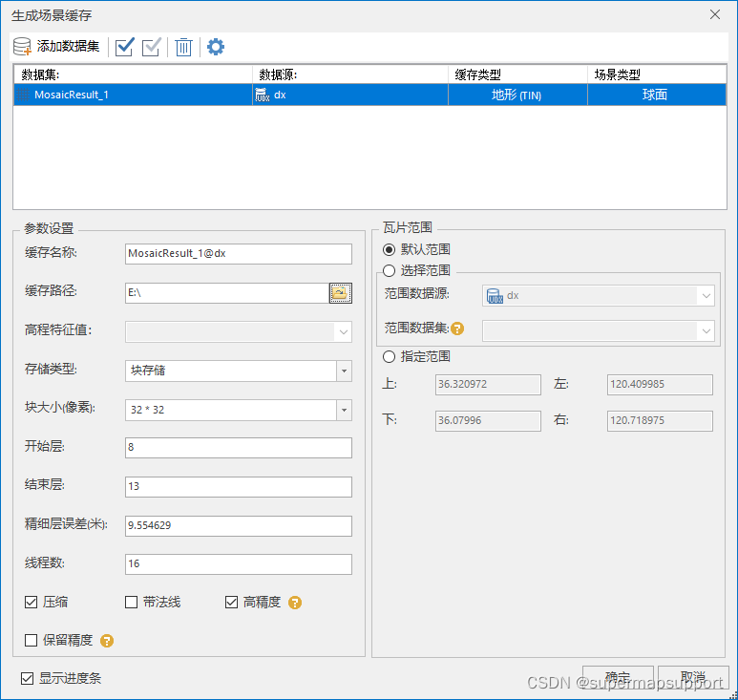
Task: Toggle the 高精度 checkbox
Action: pos(232,602)
